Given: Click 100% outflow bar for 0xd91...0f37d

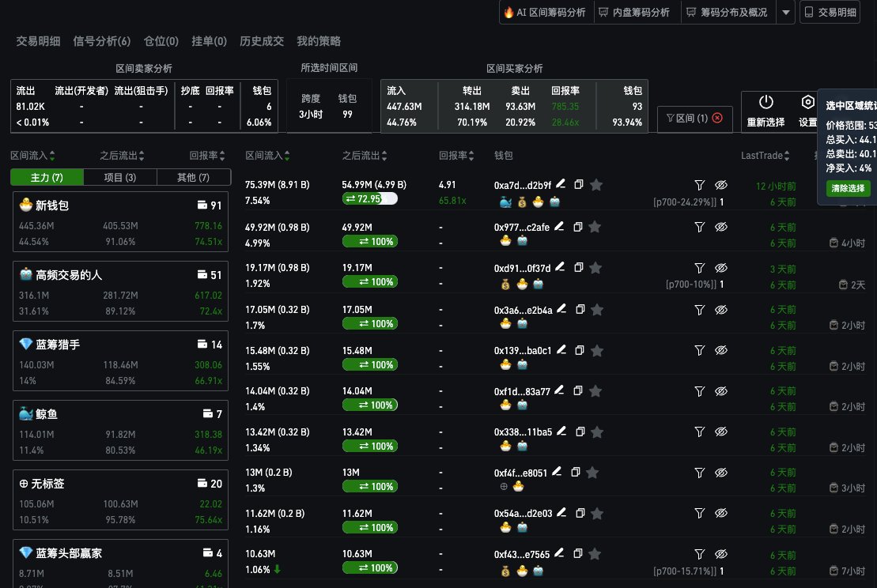Looking at the screenshot, I should coord(370,281).
